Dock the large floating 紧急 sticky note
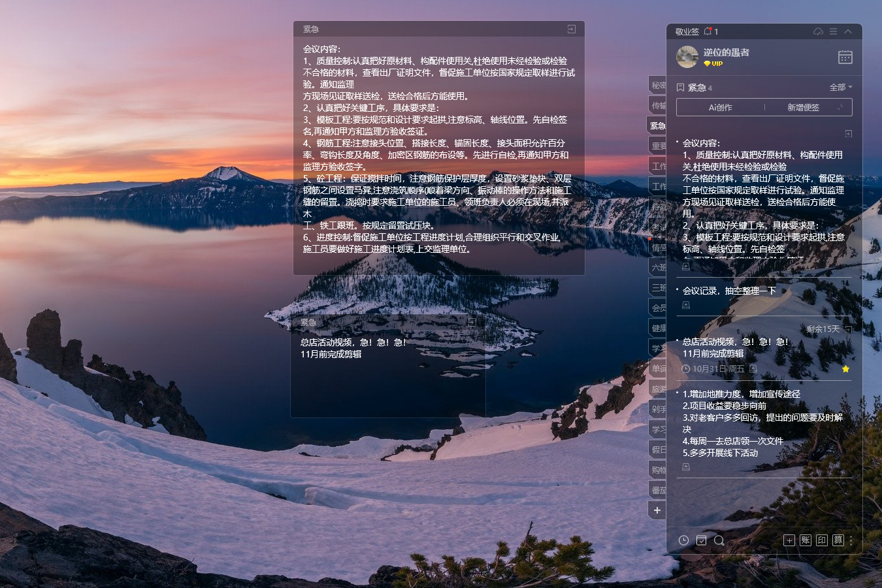882x588 pixels. point(571,29)
